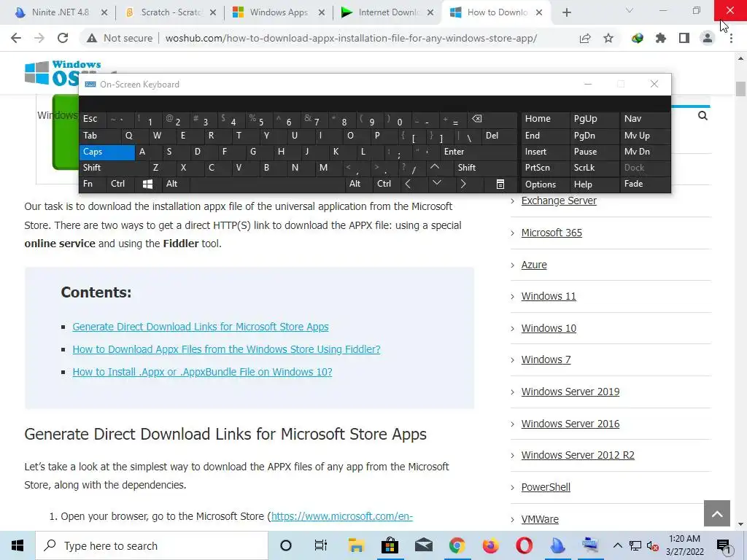
Task: Open Windows Start menu
Action: pos(18,545)
